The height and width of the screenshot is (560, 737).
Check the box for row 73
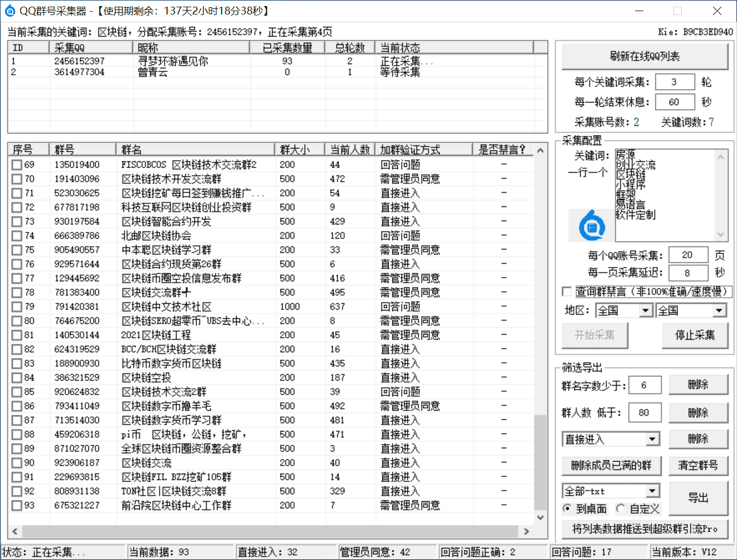[x=17, y=222]
